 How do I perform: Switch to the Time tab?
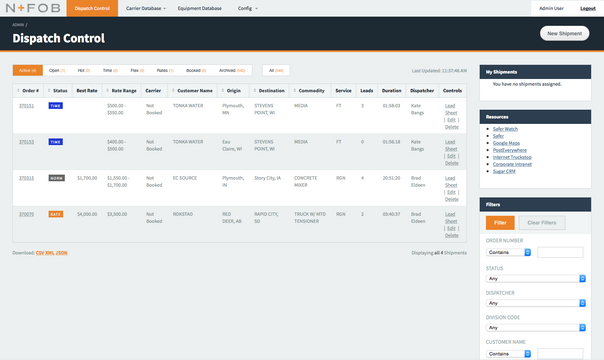[x=110, y=70]
